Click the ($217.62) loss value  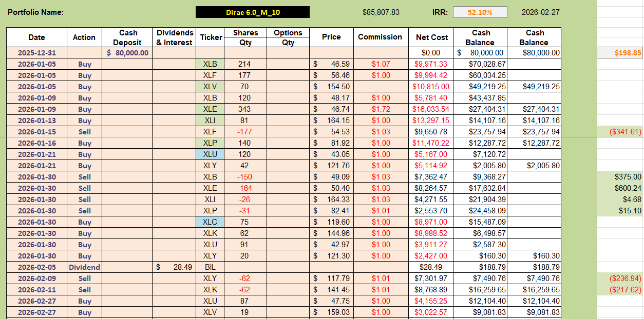coord(620,290)
